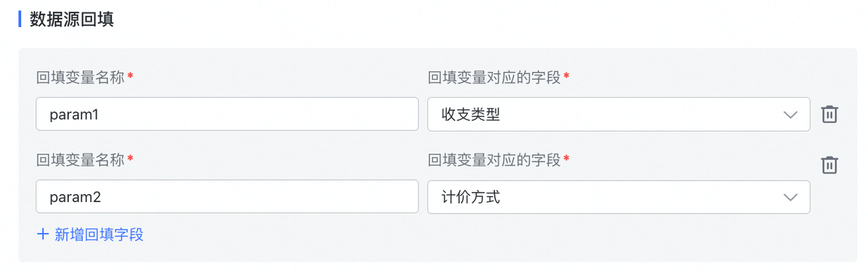Viewport: 868px width, 272px height.
Task: Click the first 回填变量对应的字段 label
Action: click(494, 78)
